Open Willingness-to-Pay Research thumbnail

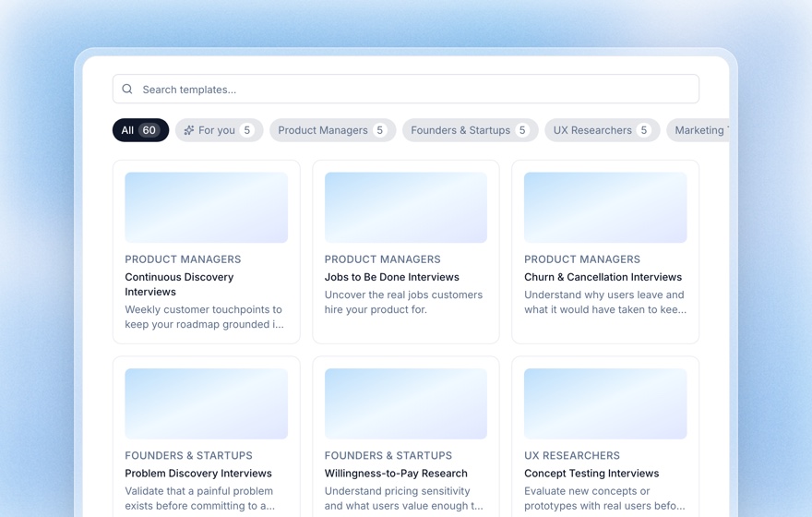point(405,403)
